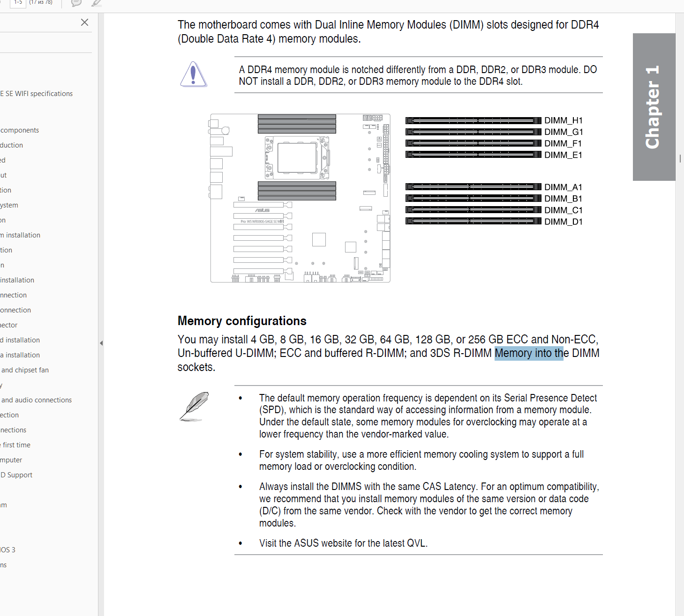Click the line "Always install the DIMMS with"
The width and height of the screenshot is (684, 616).
coord(429,487)
